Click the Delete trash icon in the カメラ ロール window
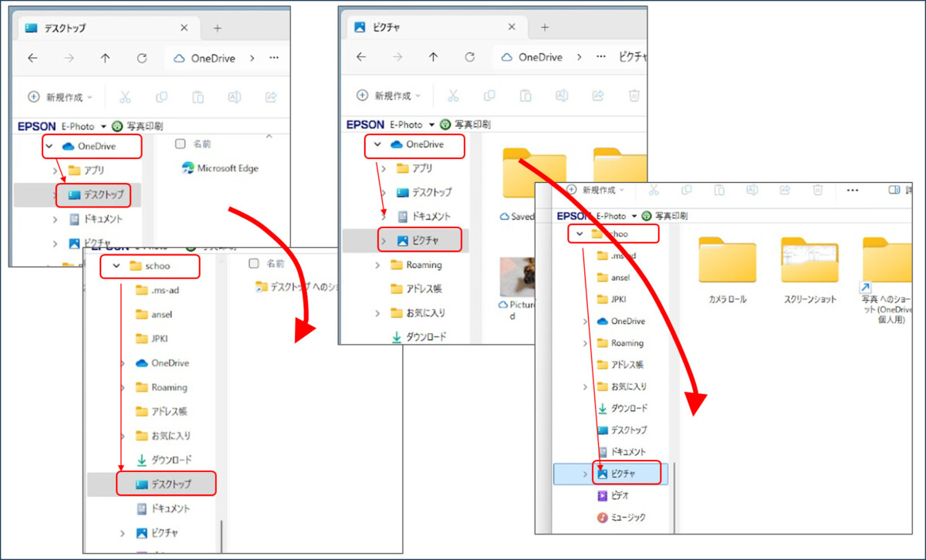 pos(818,190)
